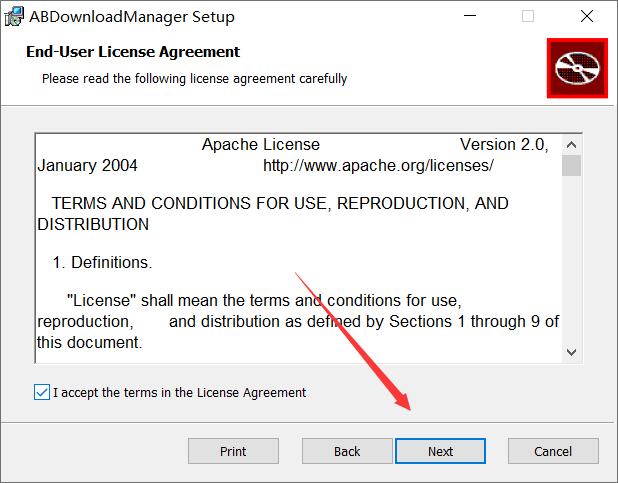Click the "I accept the terms" label text
The image size is (618, 483).
click(180, 392)
